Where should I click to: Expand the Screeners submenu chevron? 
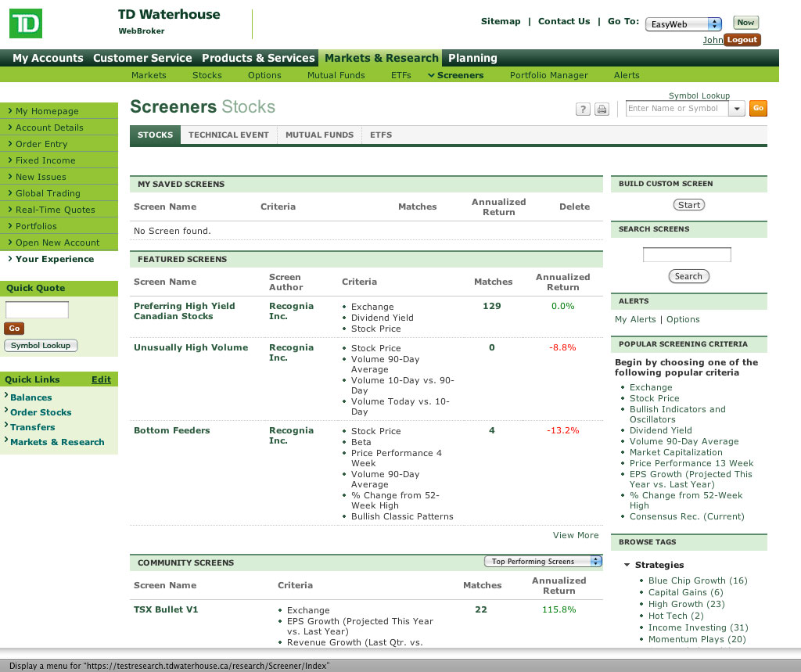(x=431, y=75)
